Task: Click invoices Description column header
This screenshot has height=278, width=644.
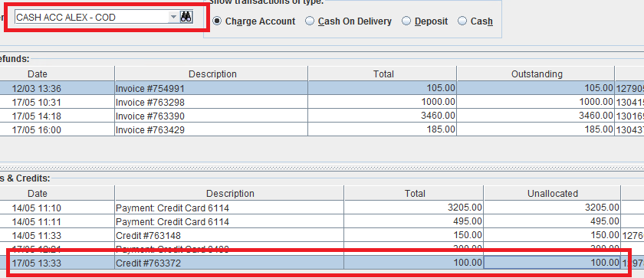Action: pos(212,74)
